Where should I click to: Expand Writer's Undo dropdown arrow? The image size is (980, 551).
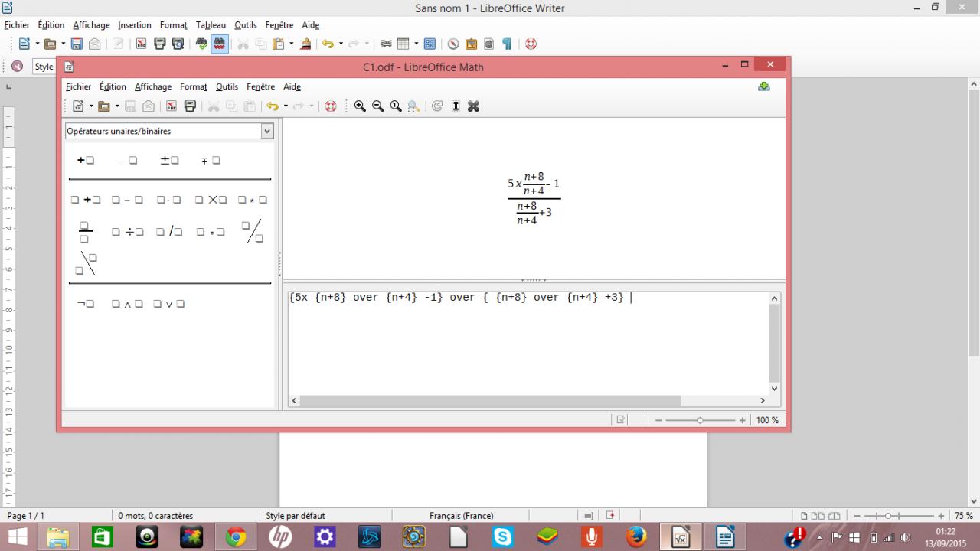[341, 44]
